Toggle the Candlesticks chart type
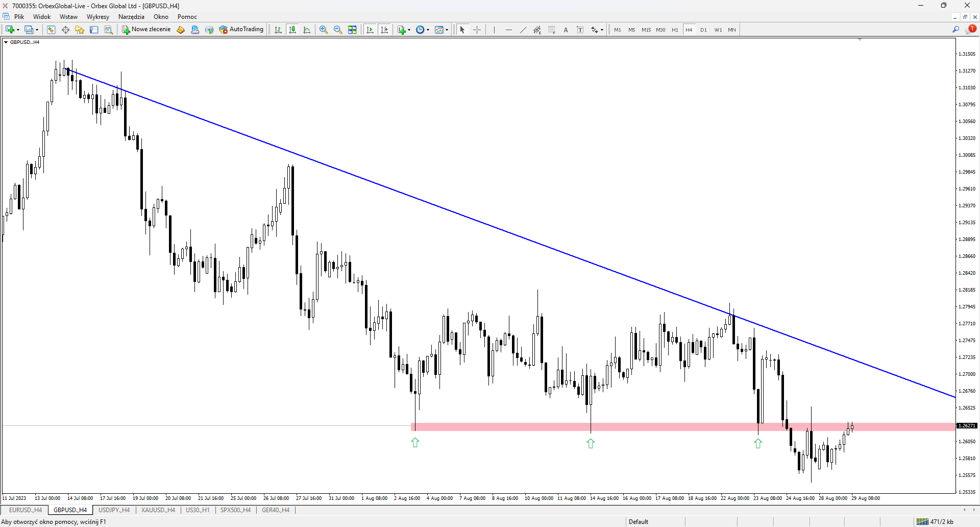 292,30
